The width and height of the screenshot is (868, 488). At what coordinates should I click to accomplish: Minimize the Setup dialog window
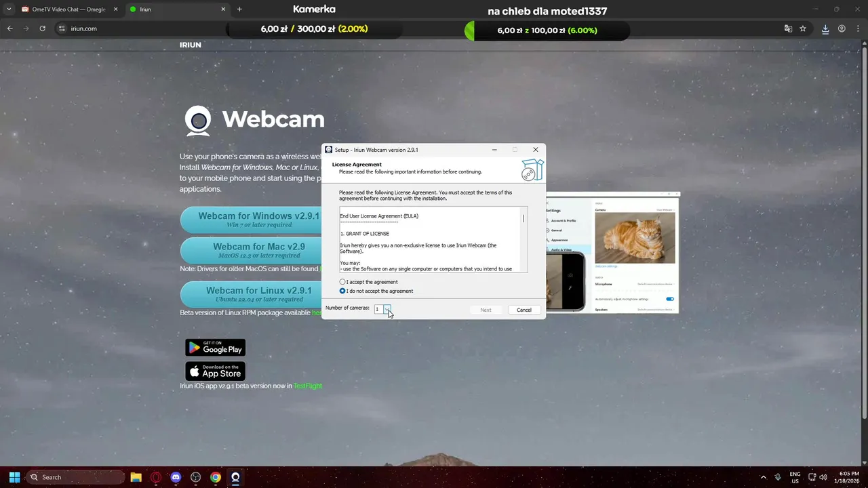(x=494, y=150)
